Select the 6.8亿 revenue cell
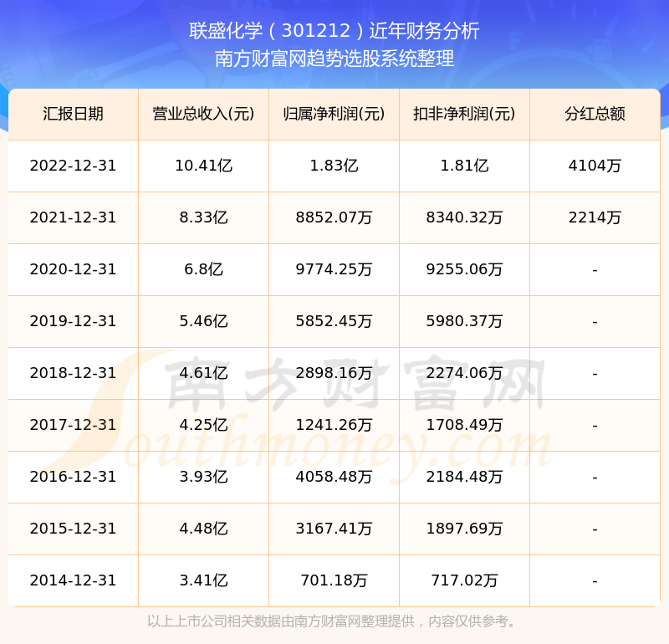This screenshot has height=644, width=669. click(x=203, y=269)
